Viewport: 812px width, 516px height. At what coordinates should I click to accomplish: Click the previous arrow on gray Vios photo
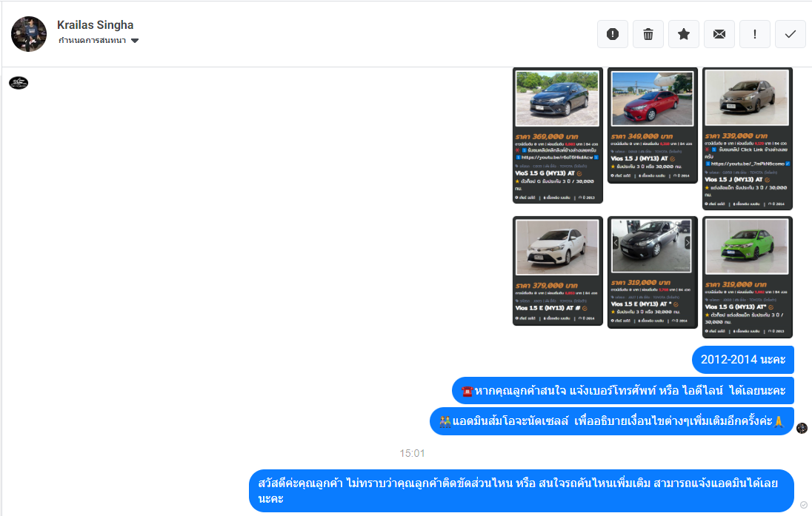pyautogui.click(x=616, y=243)
